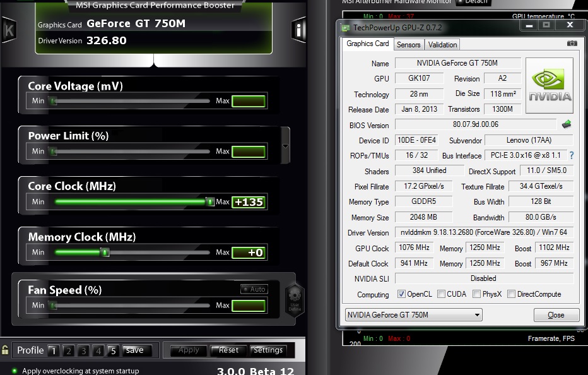Open the Kombustor K button in Afterburner
The image size is (588, 375).
[x=9, y=30]
